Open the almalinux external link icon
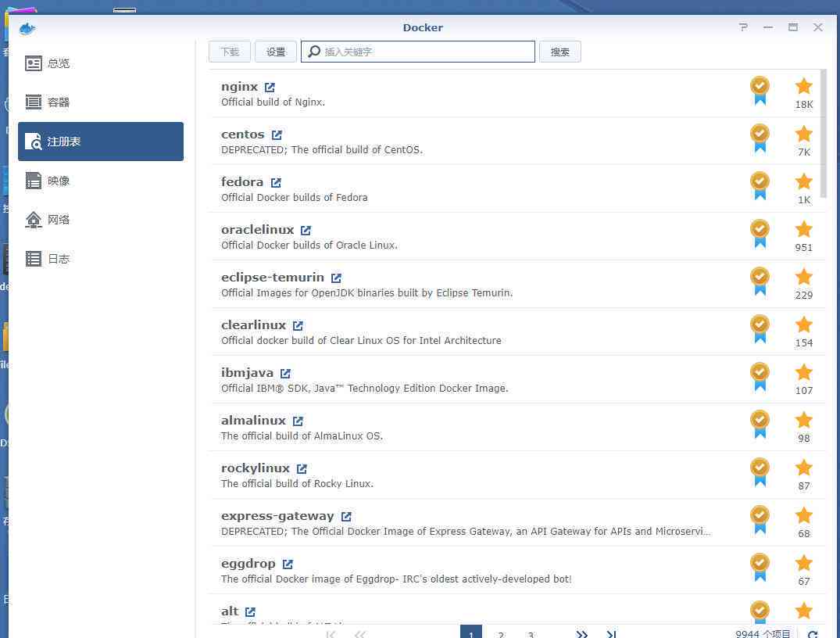 [298, 421]
